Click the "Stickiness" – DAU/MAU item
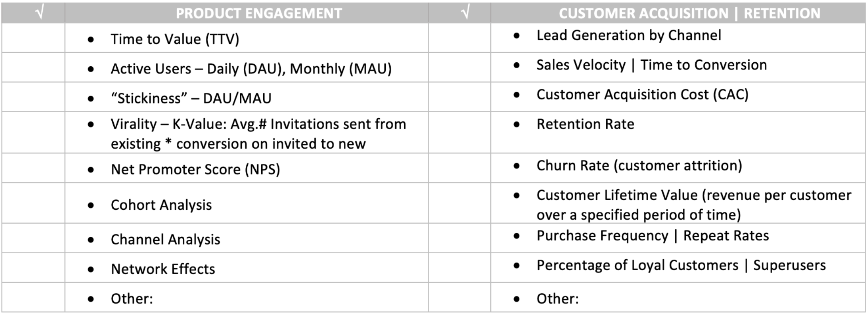Image resolution: width=868 pixels, height=314 pixels. point(191,98)
